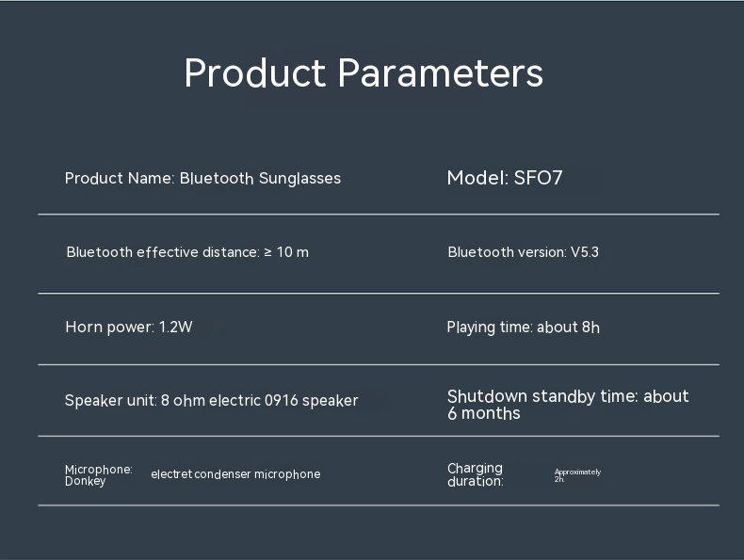This screenshot has height=560, width=744.
Task: Select the about 8h playing time value
Action: (x=568, y=328)
